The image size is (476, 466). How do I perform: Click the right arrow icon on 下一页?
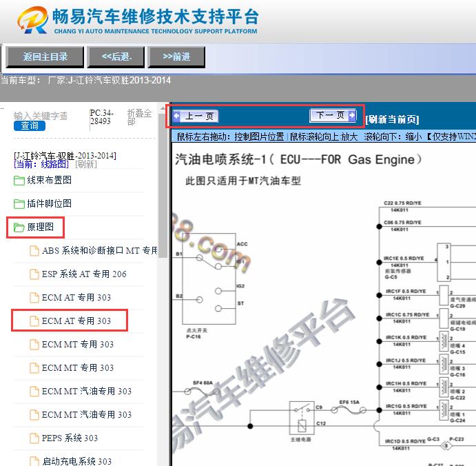352,115
